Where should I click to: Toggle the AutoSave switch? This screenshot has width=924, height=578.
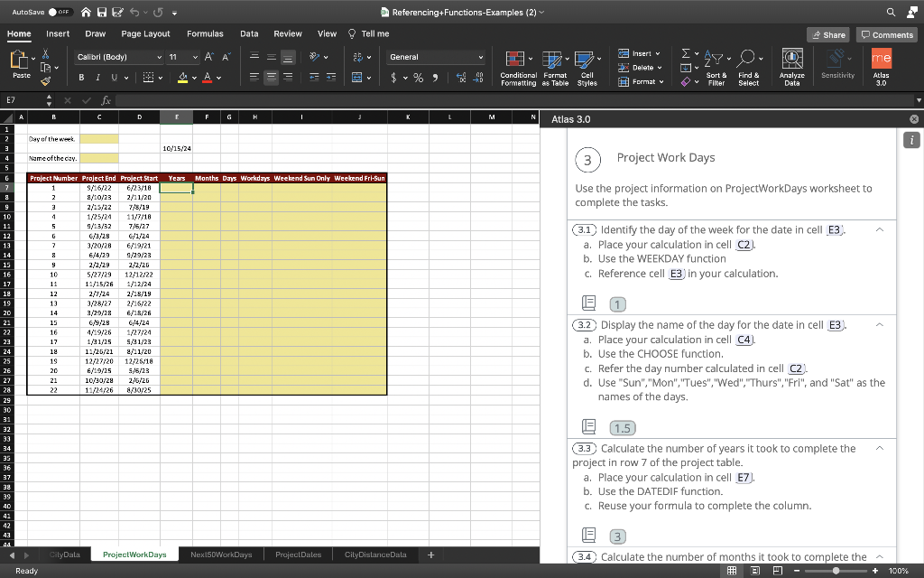[60, 12]
